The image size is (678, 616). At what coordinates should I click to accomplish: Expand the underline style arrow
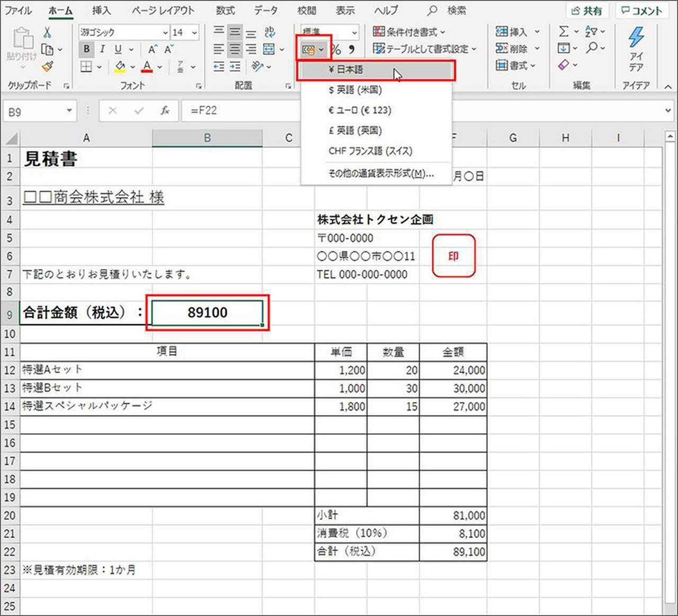coord(131,50)
